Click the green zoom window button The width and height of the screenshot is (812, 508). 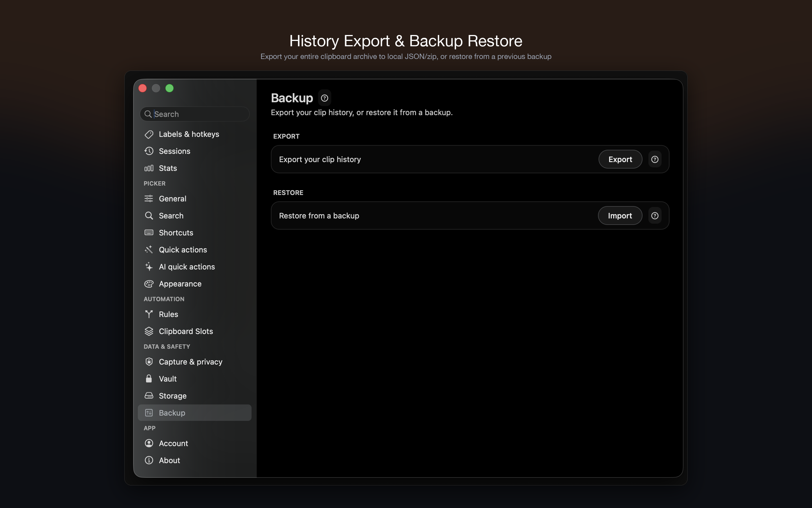[x=169, y=88]
